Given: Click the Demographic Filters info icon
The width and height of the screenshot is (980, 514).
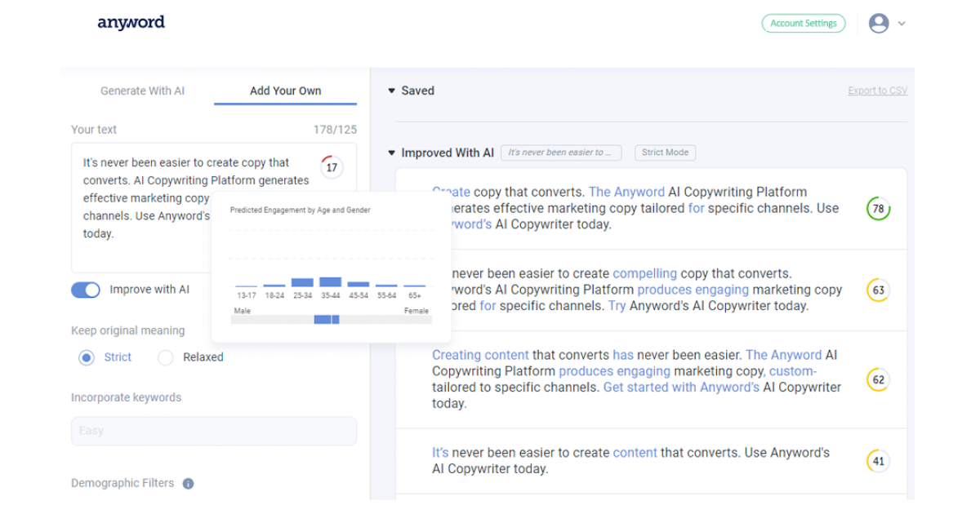Looking at the screenshot, I should pyautogui.click(x=188, y=484).
